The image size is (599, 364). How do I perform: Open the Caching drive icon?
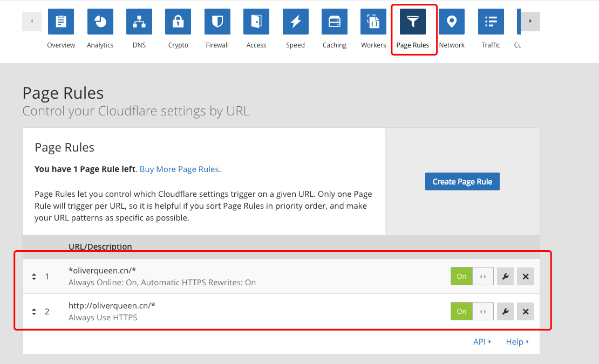tap(334, 22)
